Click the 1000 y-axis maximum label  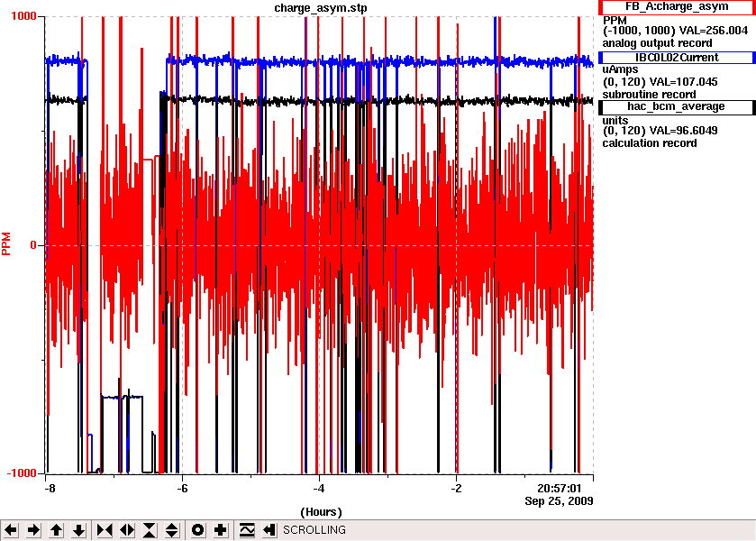(23, 16)
